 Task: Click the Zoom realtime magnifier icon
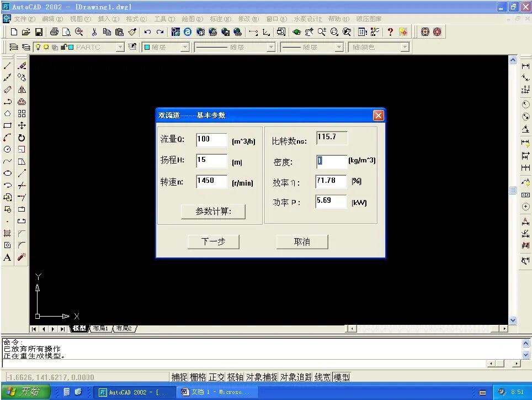[x=322, y=32]
